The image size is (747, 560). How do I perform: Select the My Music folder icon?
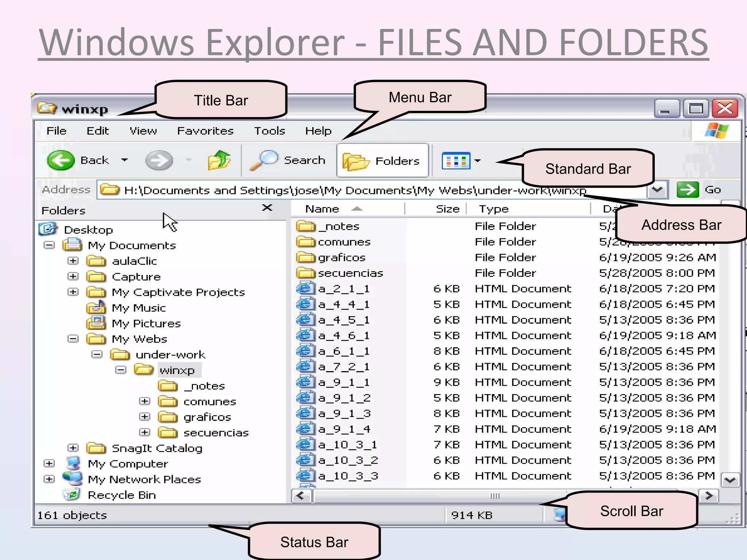coord(96,307)
